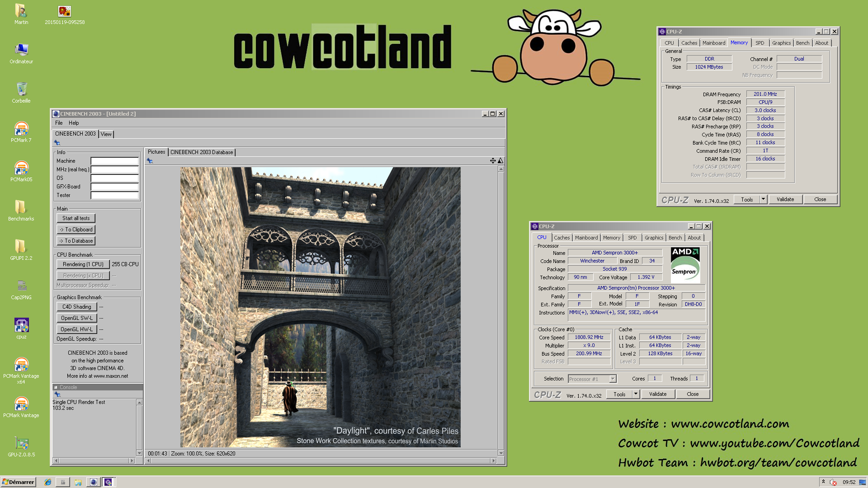
Task: Launch the GPU-Z.0.8.5 desktop icon
Action: coord(21,446)
